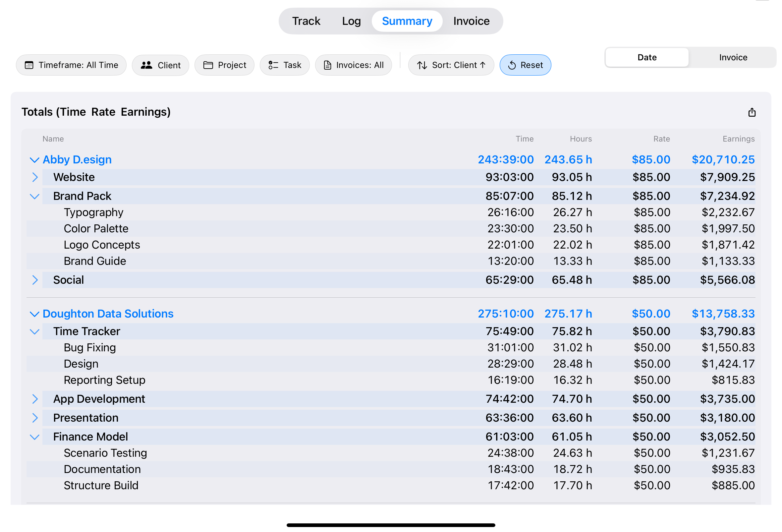Collapse the Abby D.esign client group
782x532 pixels.
point(35,159)
